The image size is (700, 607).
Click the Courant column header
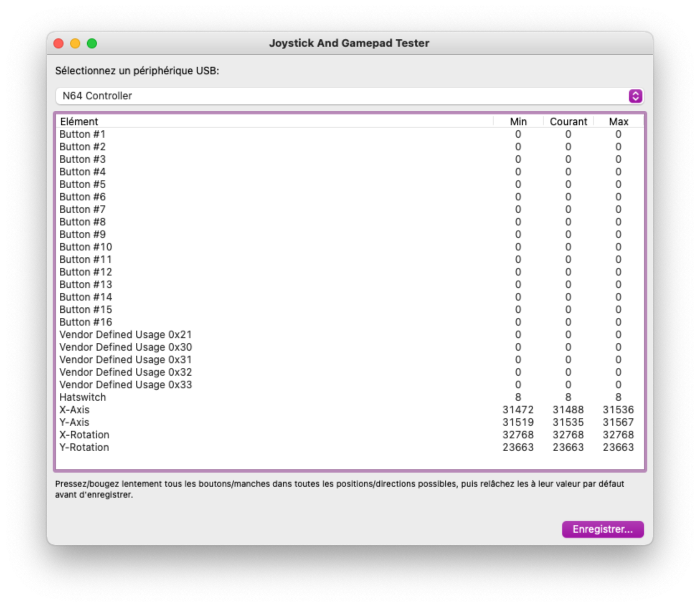568,121
